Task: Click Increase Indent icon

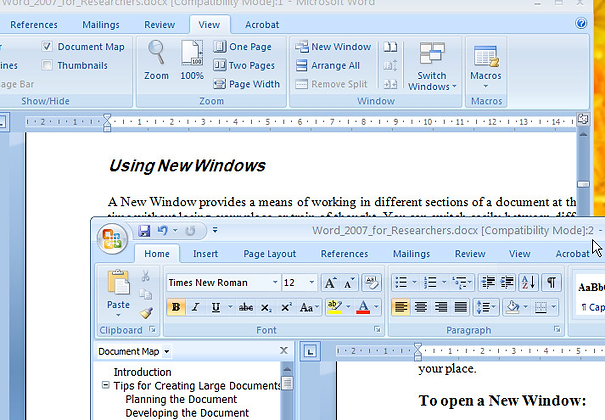Action: tap(507, 283)
